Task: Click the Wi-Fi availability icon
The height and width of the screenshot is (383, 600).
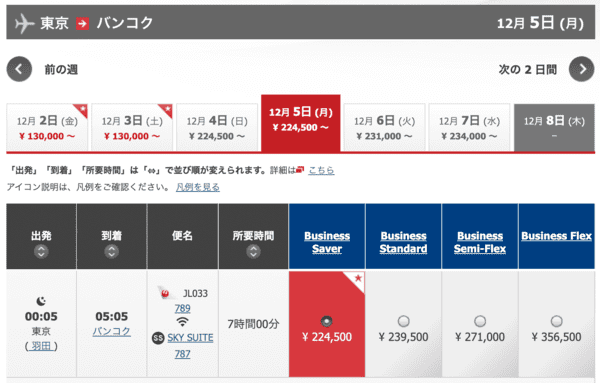Action: coord(183,322)
